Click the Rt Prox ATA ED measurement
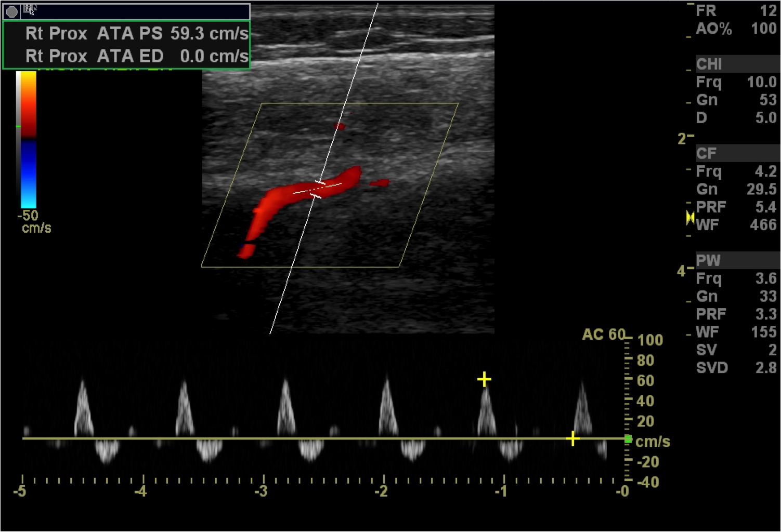 pyautogui.click(x=137, y=56)
